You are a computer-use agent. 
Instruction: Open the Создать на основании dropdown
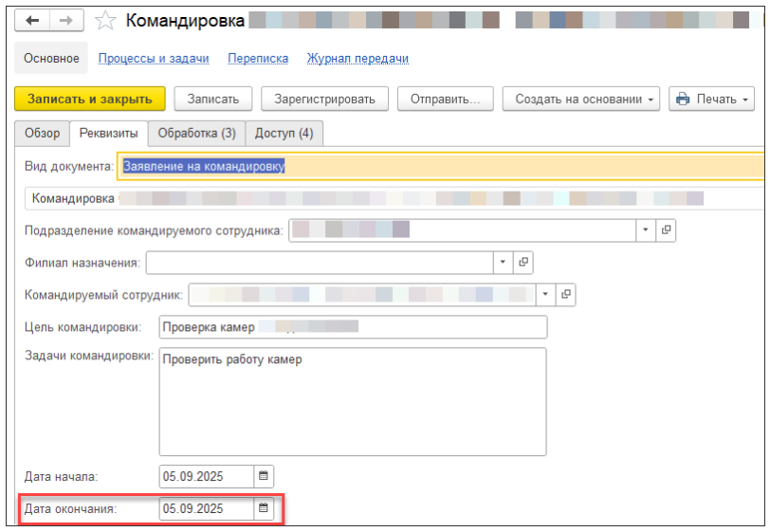(x=581, y=100)
